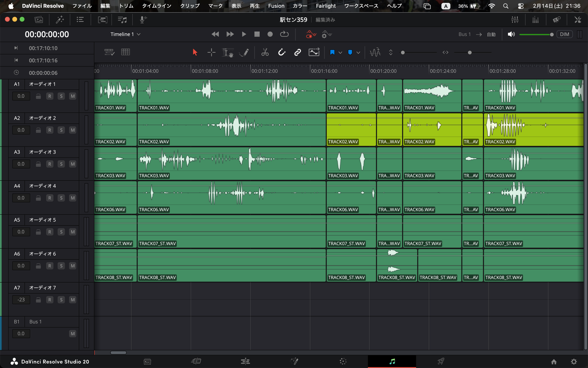Toggle the link clips chain icon
The width and height of the screenshot is (588, 368).
click(297, 52)
